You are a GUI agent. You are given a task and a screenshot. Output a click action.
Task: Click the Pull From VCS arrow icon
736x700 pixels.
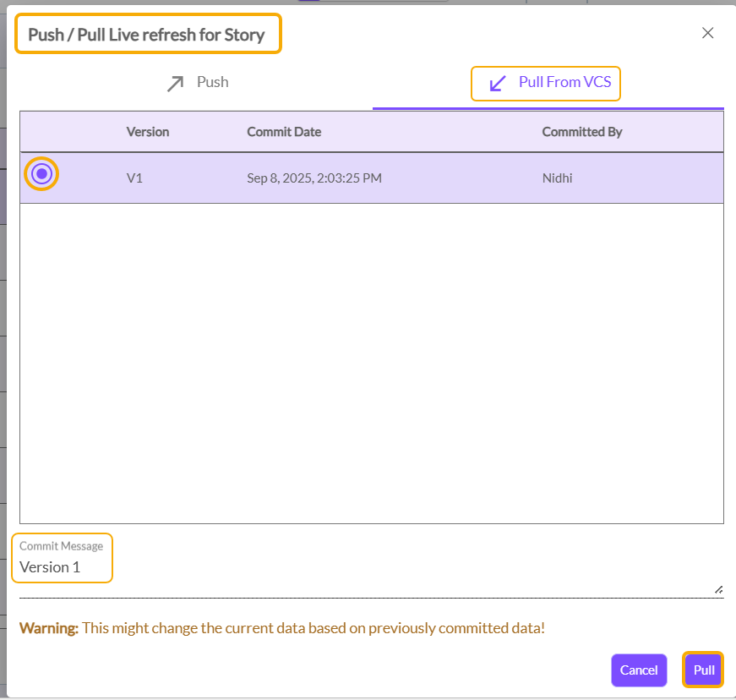(498, 83)
